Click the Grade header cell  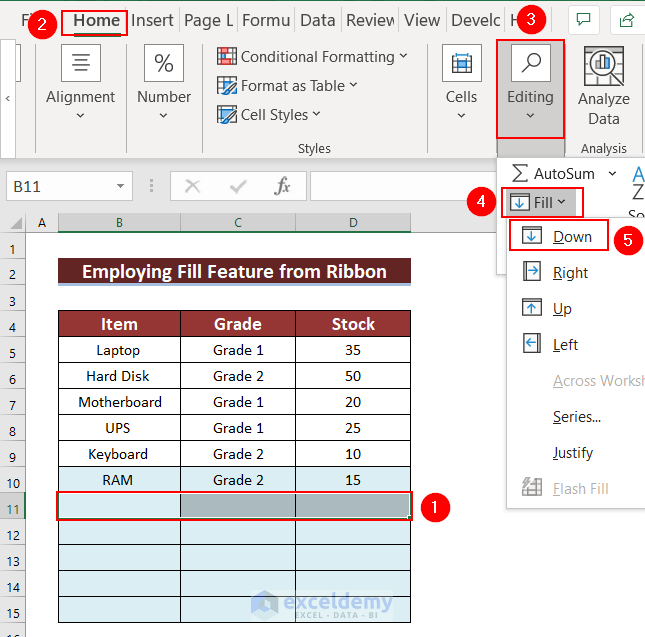point(238,324)
